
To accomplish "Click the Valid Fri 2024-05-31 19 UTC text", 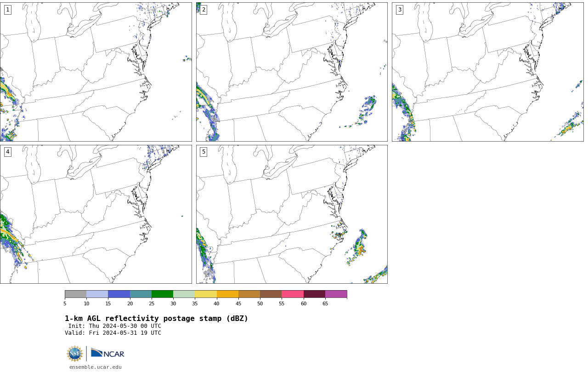I will tap(113, 333).
